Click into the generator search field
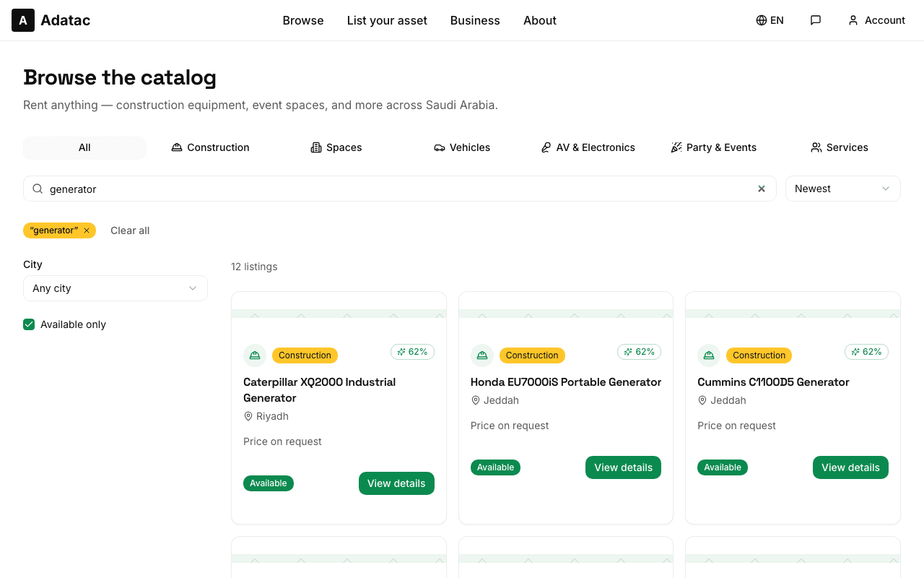Viewport: 924px width, 578px height. tap(400, 189)
